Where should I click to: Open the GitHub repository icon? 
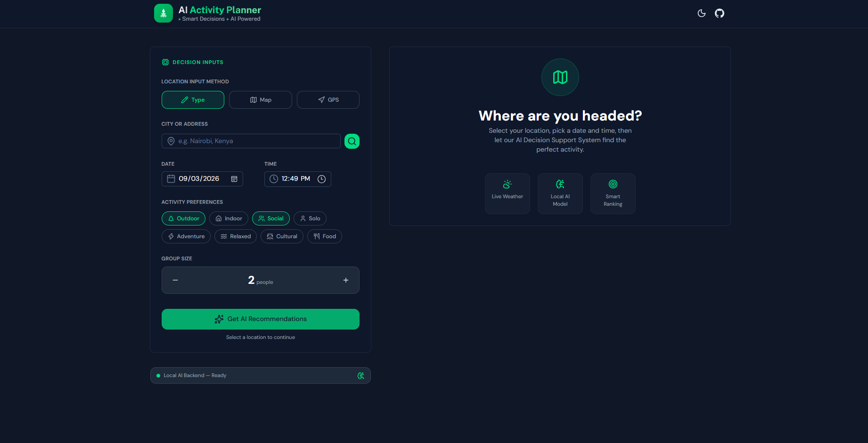720,13
